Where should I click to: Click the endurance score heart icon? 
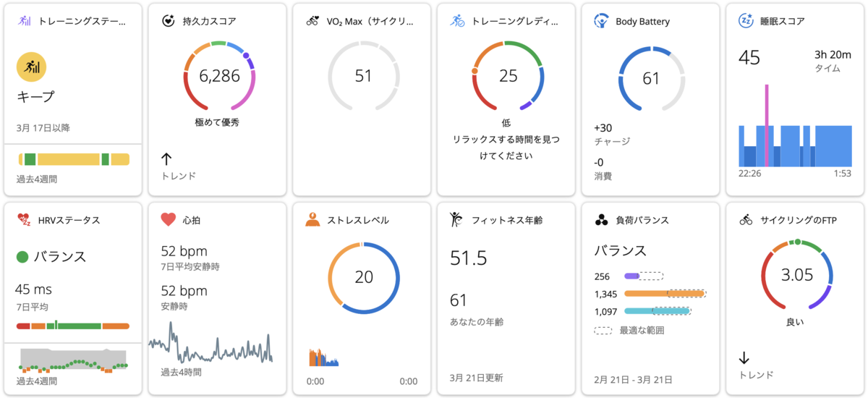point(169,21)
